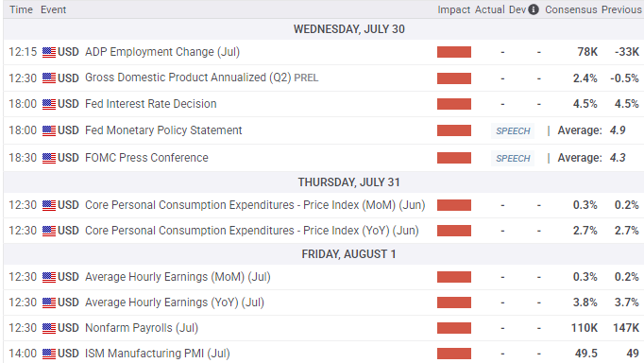Click the Dev info icon in header
The height and width of the screenshot is (363, 644).
pyautogui.click(x=534, y=9)
